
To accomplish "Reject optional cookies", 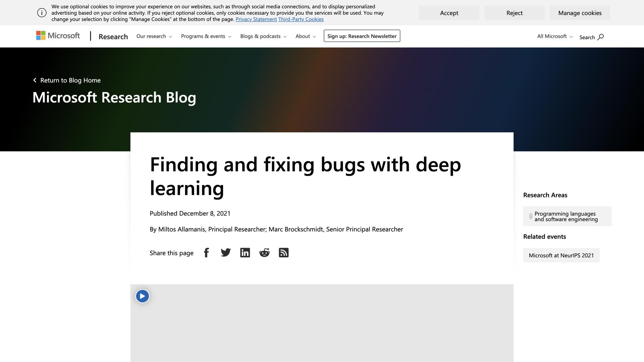I will tap(514, 13).
